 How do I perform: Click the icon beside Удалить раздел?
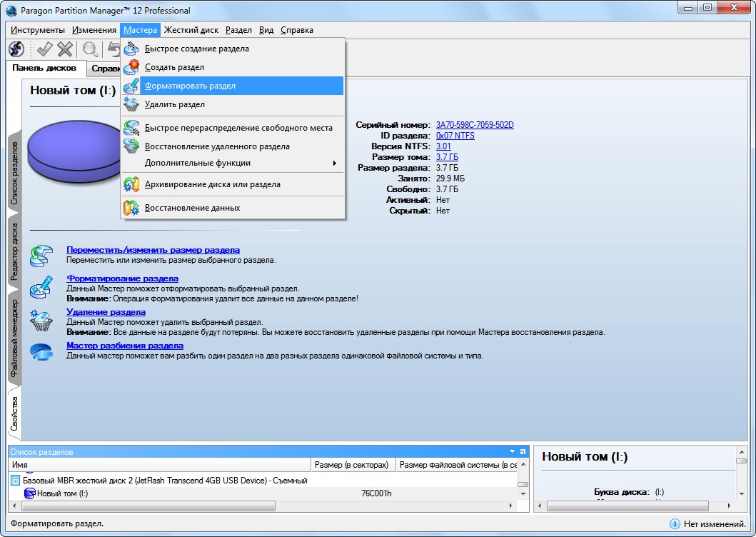tap(131, 104)
